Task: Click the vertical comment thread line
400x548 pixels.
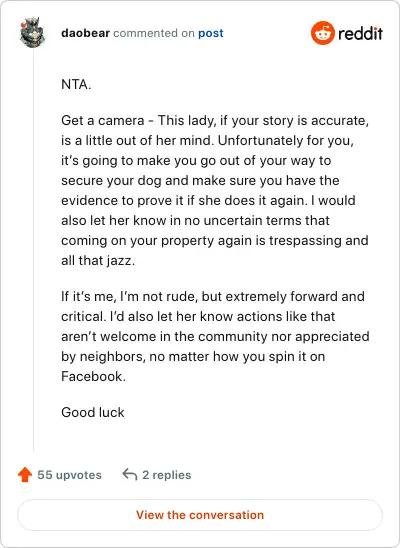Action: click(34, 252)
